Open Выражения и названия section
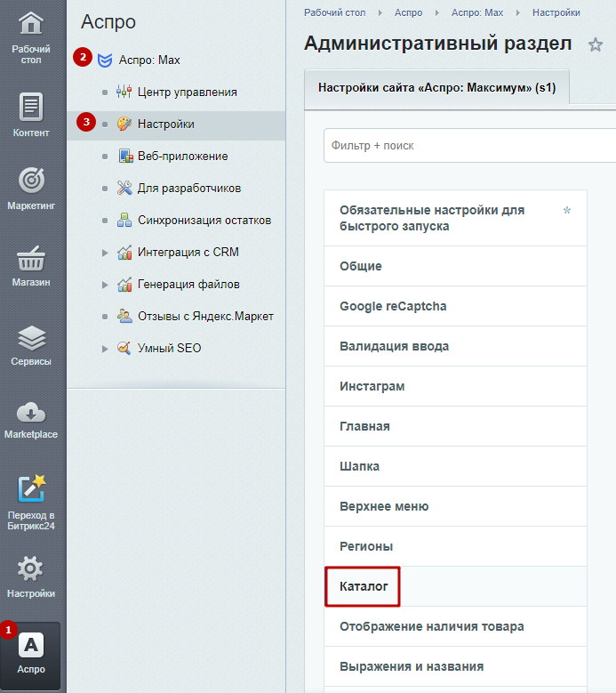The image size is (616, 693). 455,666
